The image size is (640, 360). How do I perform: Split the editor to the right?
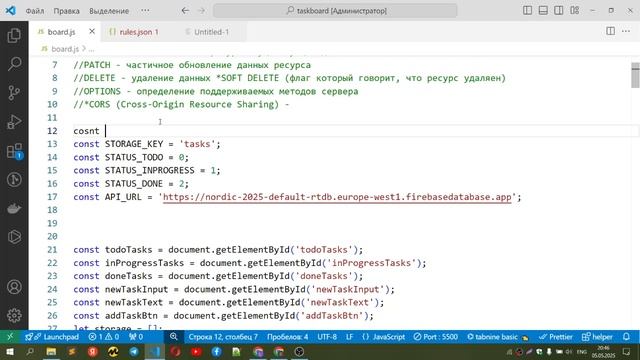611,31
